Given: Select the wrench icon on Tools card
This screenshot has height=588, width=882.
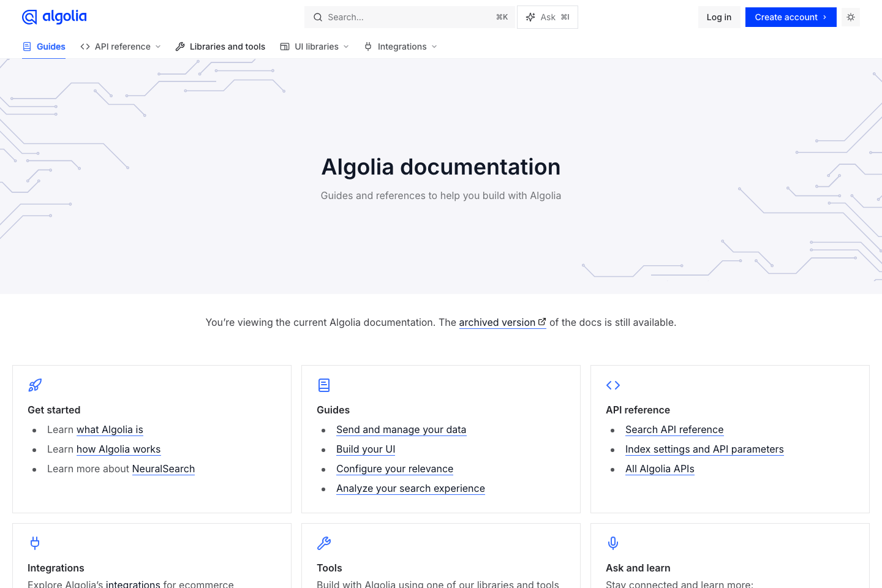Looking at the screenshot, I should pos(324,543).
